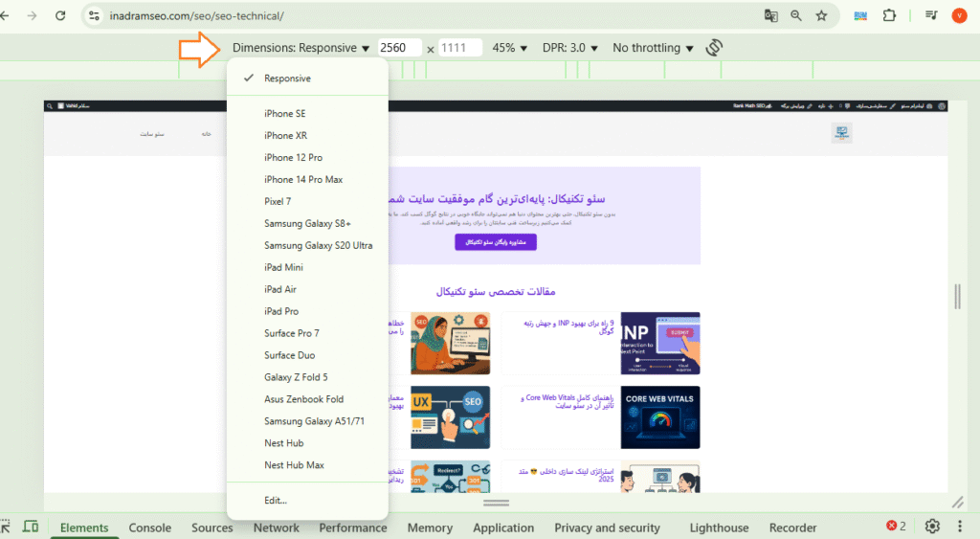This screenshot has width=980, height=539.
Task: Select Surface Duo device
Action: pos(307,355)
